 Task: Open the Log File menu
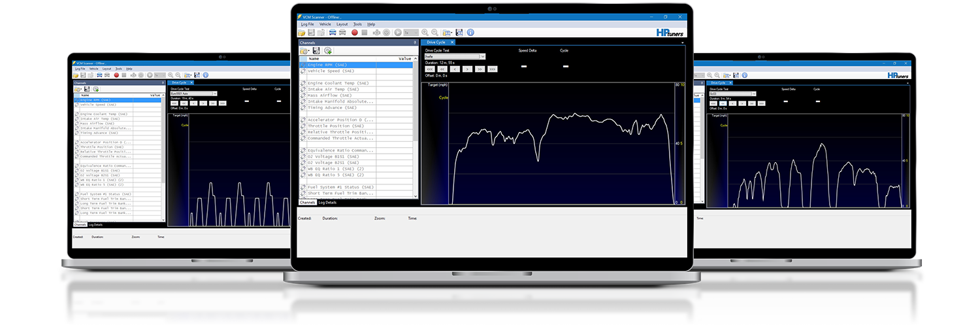tap(307, 24)
